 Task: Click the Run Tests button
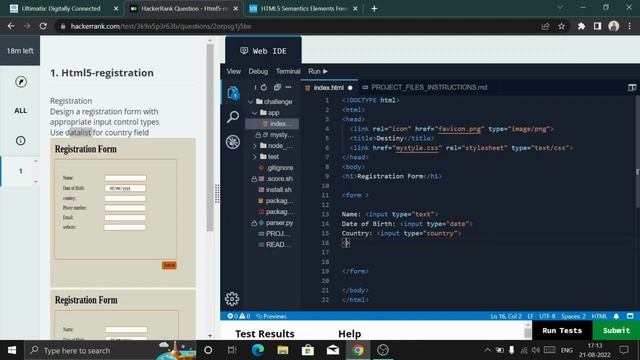click(562, 330)
